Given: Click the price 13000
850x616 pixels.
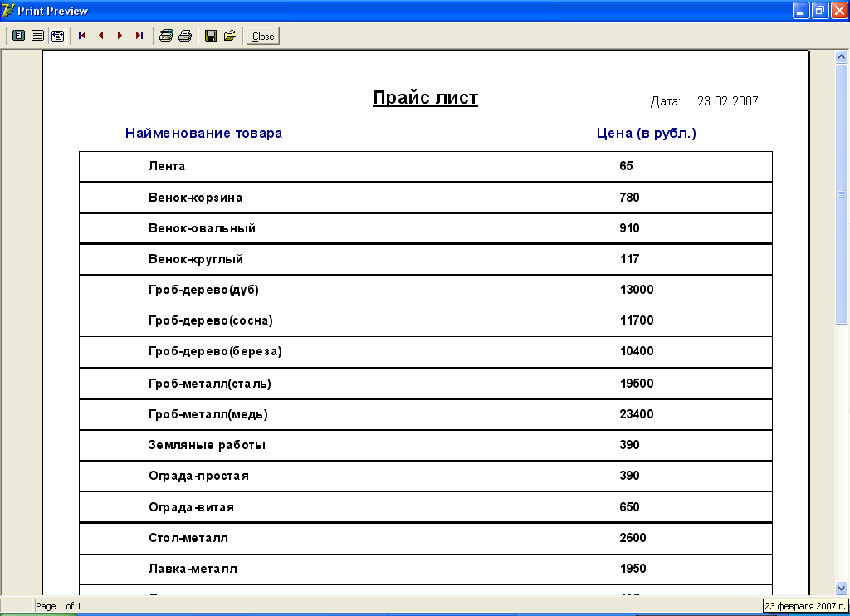Looking at the screenshot, I should click(x=637, y=290).
